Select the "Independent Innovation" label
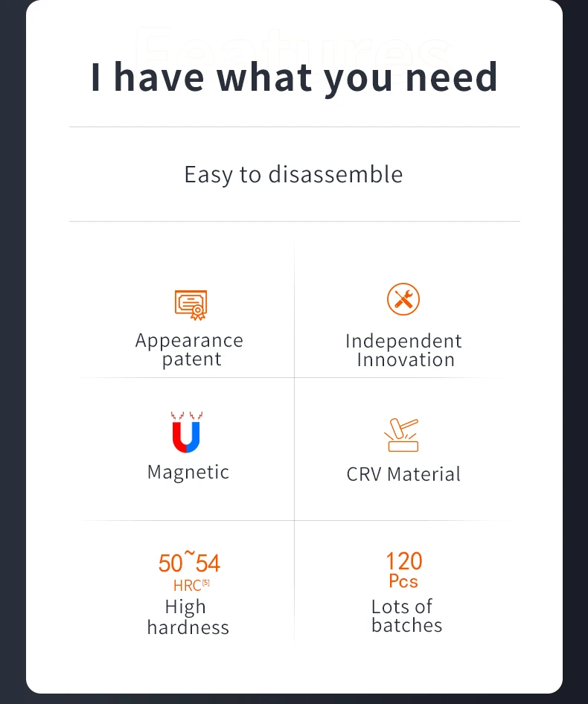Image resolution: width=588 pixels, height=704 pixels. (403, 351)
